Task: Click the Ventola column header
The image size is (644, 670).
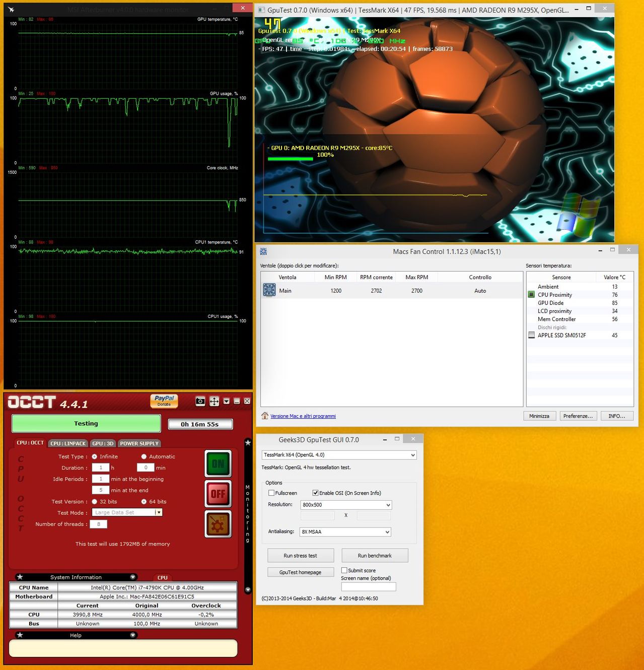Action: (288, 277)
